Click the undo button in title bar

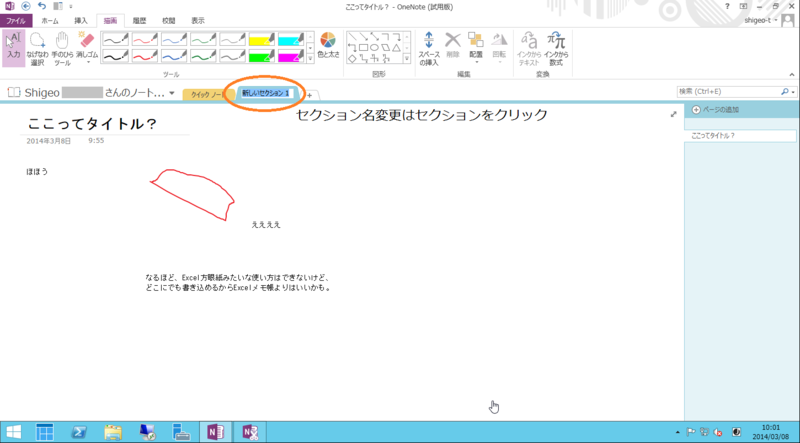42,7
